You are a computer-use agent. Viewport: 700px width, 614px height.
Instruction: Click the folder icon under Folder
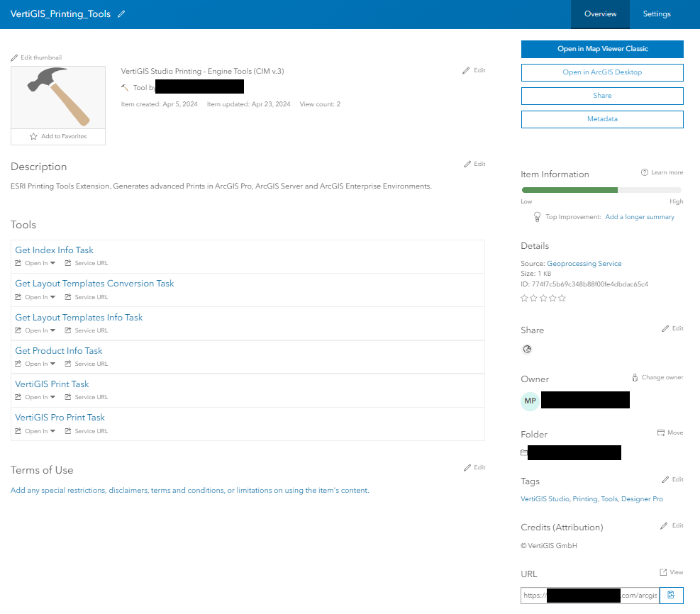[x=524, y=452]
